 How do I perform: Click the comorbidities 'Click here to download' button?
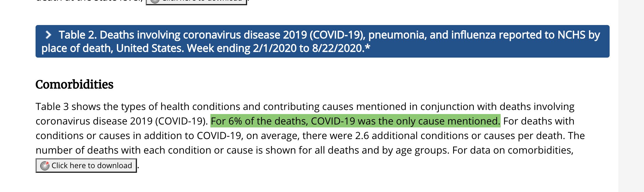point(86,166)
